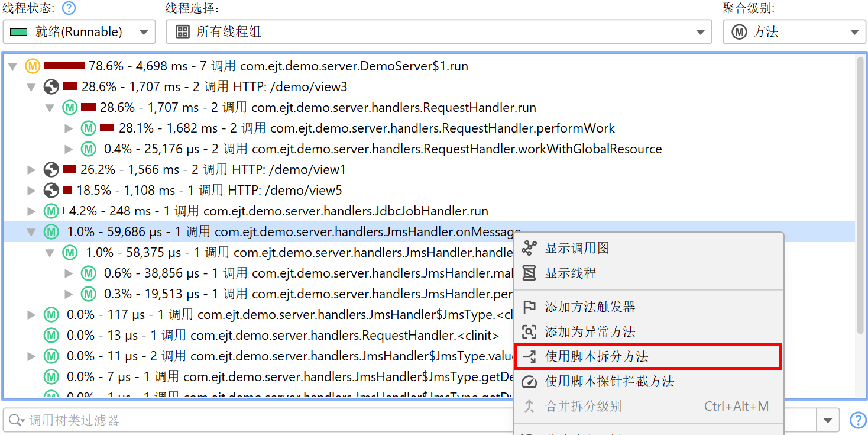Click the 线程状态: label
The image size is (868, 435).
tap(28, 8)
